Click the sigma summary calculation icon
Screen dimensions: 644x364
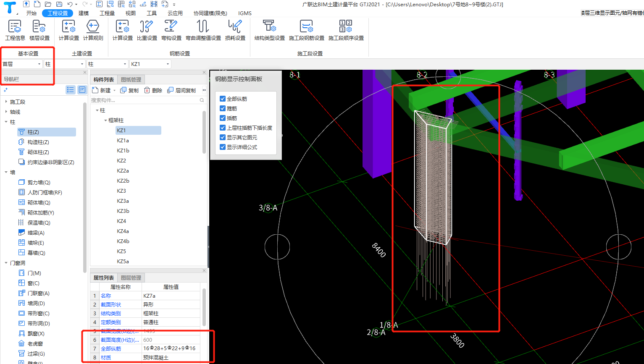(x=99, y=4)
